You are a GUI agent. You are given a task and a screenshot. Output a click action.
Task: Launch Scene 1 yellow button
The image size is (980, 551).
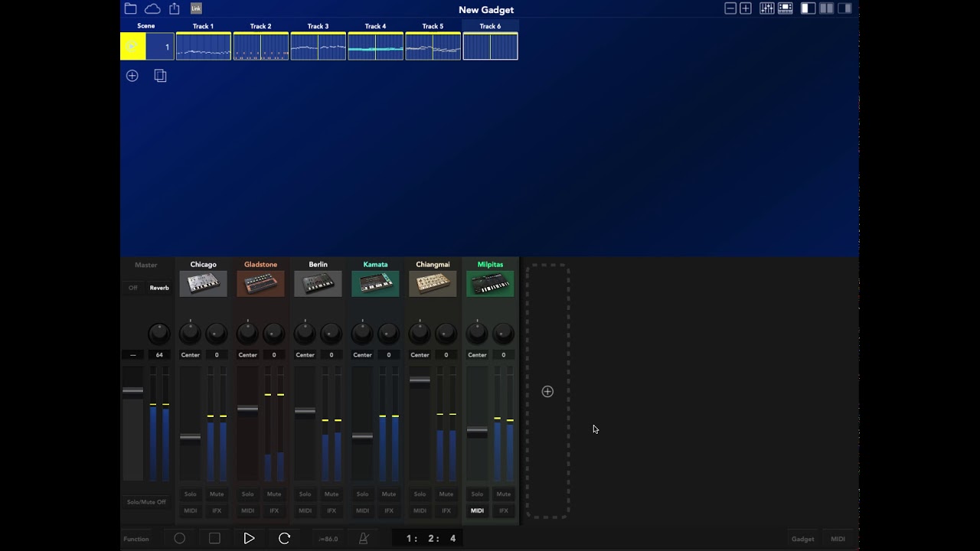(x=132, y=47)
